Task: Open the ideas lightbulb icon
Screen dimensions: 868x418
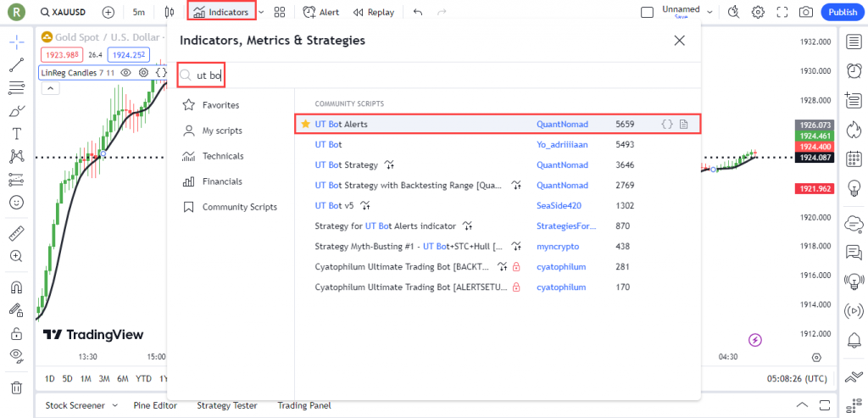Action: (854, 188)
